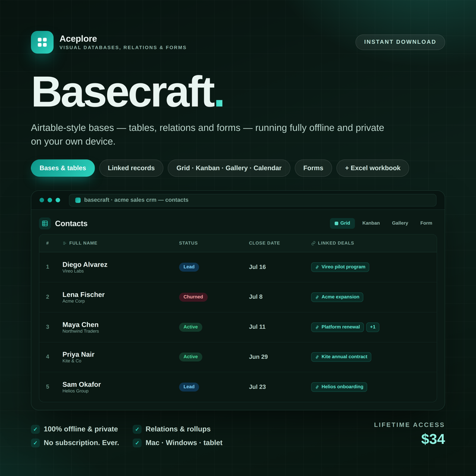Viewport: 476px width, 476px height.
Task: Click the link icon in Platform renewal chip
Action: (317, 327)
